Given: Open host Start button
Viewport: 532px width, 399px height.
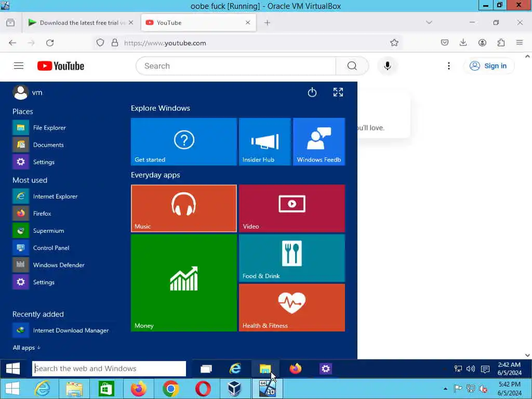Looking at the screenshot, I should [12, 389].
